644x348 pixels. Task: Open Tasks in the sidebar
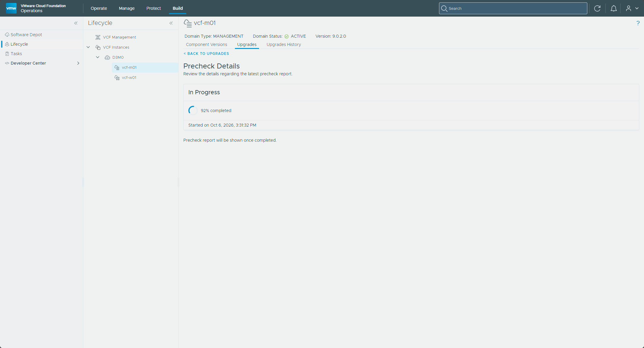[16, 54]
